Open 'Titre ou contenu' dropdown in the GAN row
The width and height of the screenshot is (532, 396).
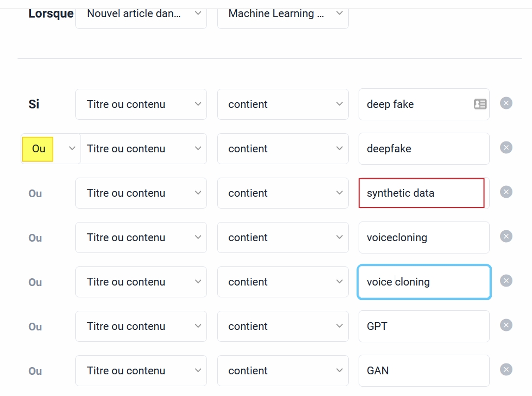click(x=141, y=371)
